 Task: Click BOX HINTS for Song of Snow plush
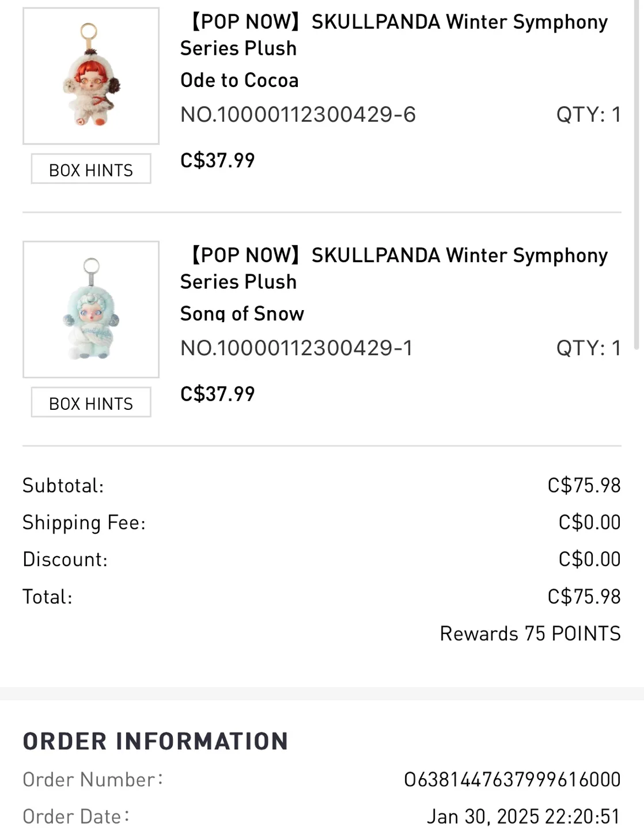[90, 402]
